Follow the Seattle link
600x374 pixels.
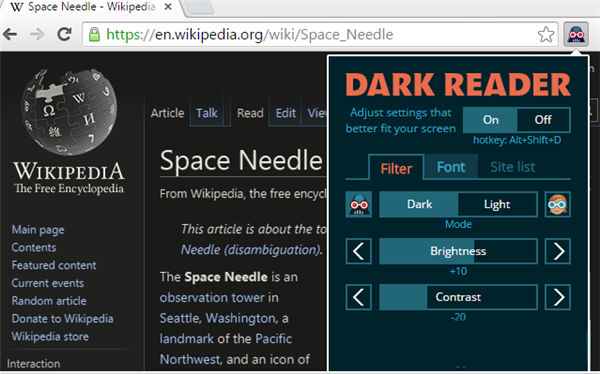(x=180, y=318)
